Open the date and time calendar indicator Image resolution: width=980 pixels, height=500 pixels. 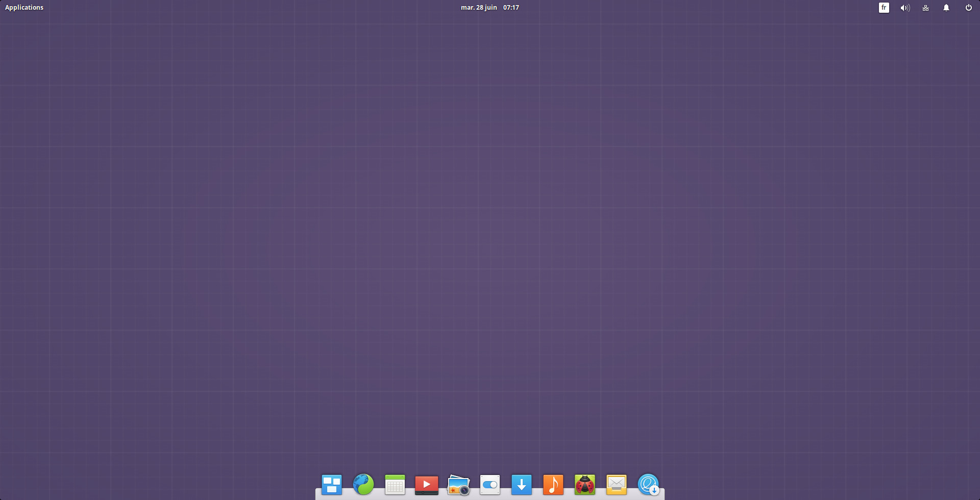pyautogui.click(x=489, y=8)
